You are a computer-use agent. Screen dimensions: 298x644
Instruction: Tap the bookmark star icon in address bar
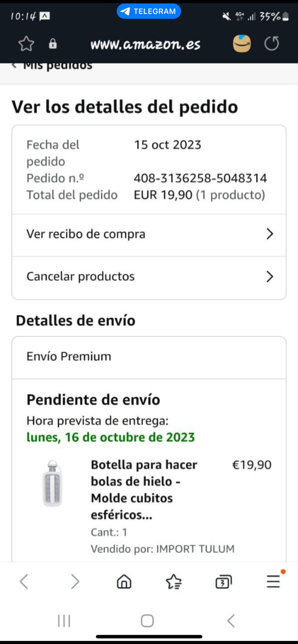click(x=26, y=44)
